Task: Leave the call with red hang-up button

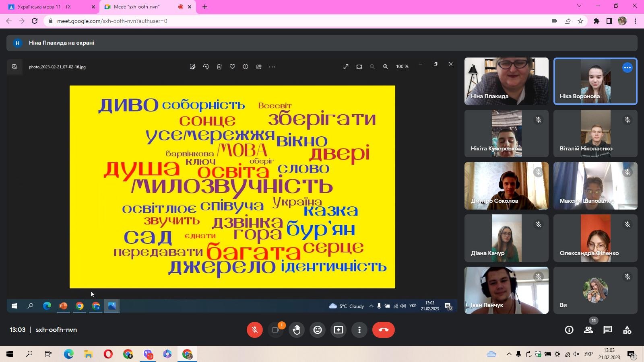Action: tap(383, 330)
